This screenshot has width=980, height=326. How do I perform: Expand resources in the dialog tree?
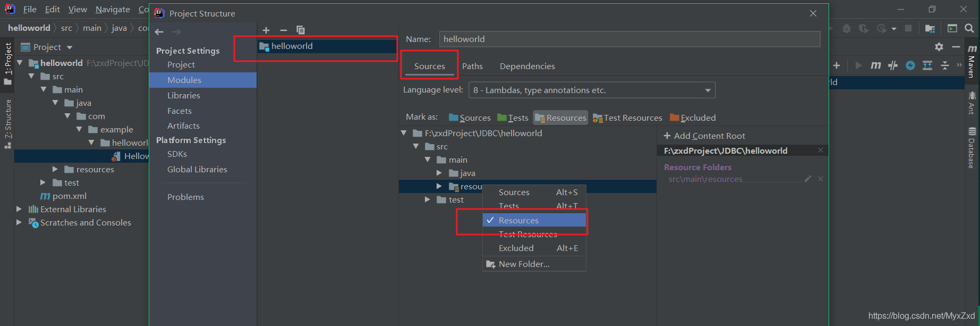439,186
